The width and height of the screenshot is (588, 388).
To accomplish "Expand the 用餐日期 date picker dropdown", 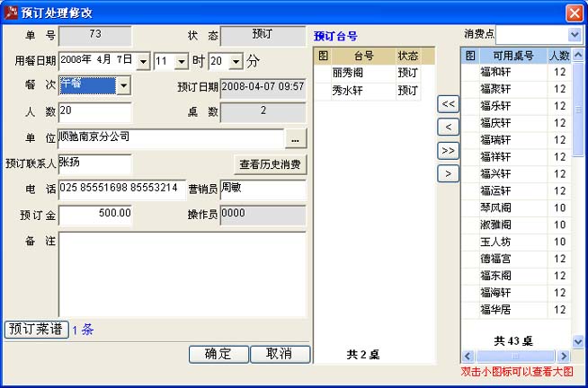I will point(142,61).
